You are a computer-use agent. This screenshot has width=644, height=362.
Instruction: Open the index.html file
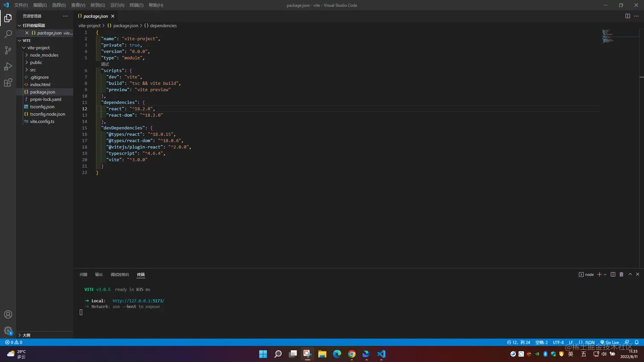pyautogui.click(x=45, y=85)
